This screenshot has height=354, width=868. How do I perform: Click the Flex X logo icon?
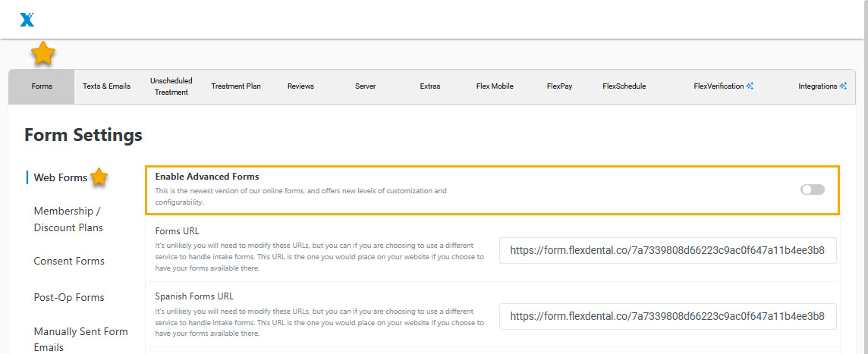coord(27,20)
